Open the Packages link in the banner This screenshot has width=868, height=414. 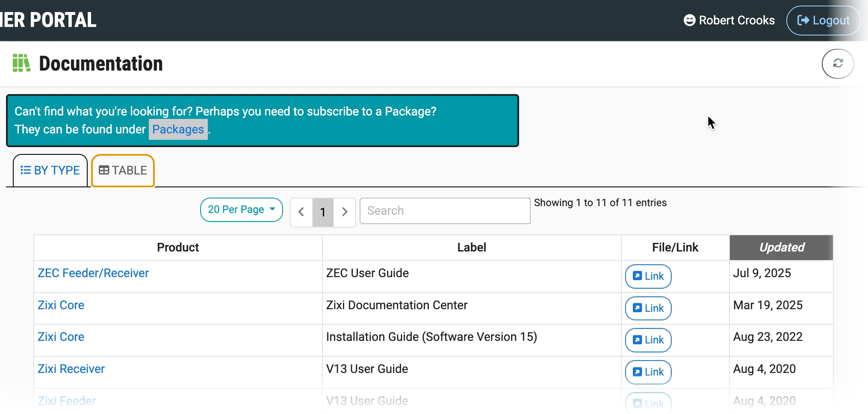[178, 129]
